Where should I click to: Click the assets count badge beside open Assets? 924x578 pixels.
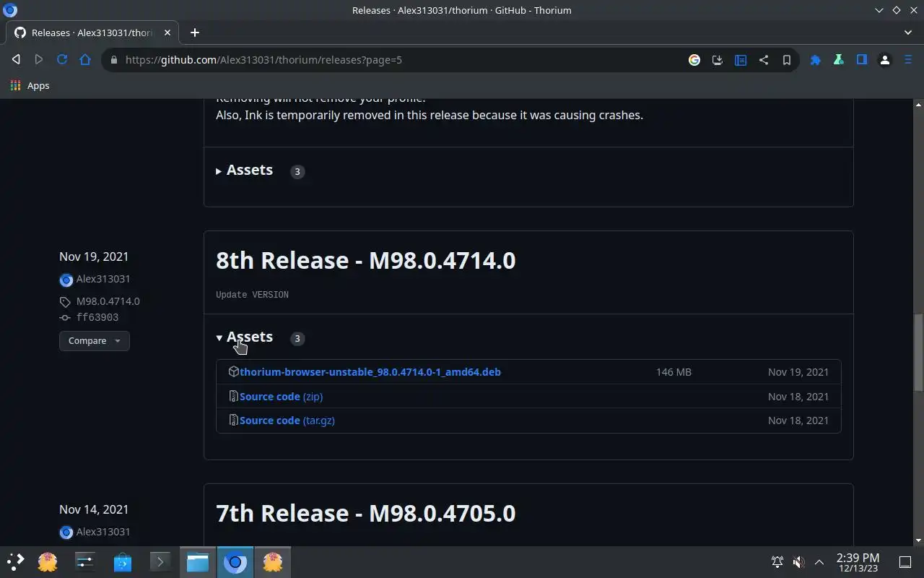click(297, 338)
